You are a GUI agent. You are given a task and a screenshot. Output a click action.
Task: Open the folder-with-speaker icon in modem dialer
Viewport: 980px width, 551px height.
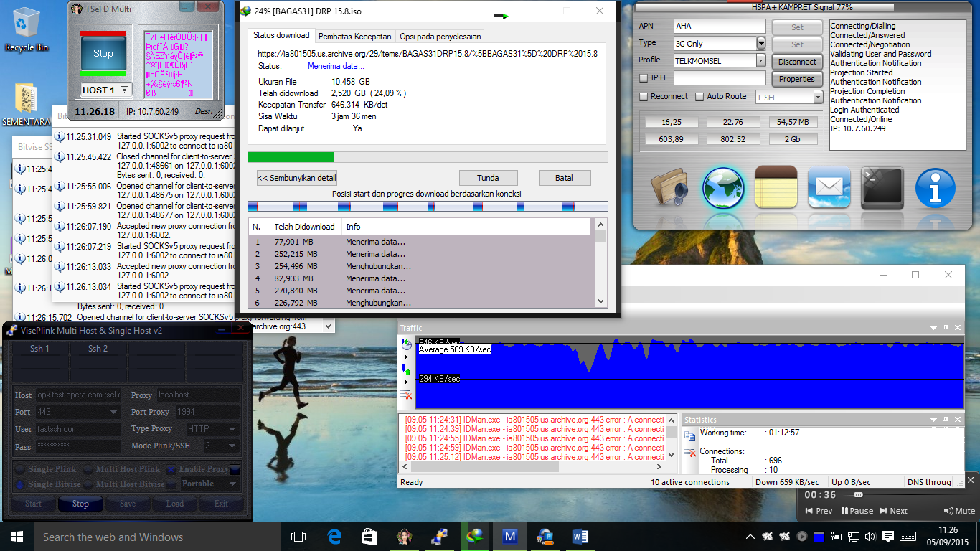[x=669, y=188]
